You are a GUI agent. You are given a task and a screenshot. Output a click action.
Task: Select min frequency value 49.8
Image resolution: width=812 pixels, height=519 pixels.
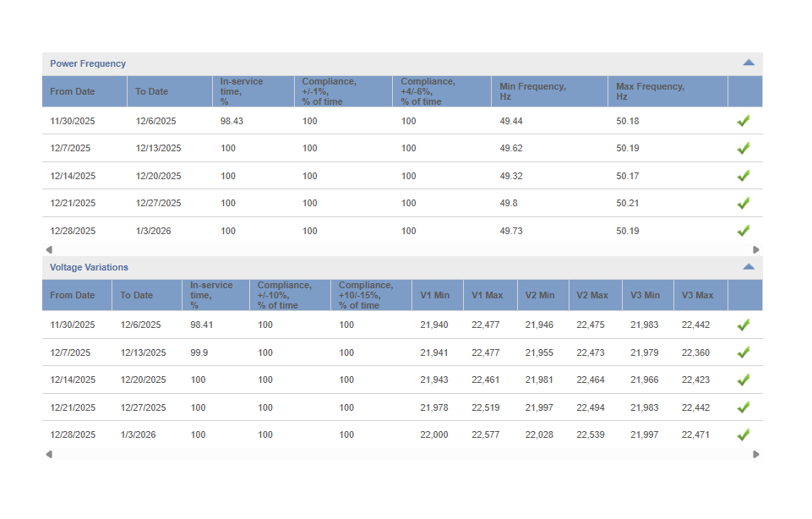(509, 203)
